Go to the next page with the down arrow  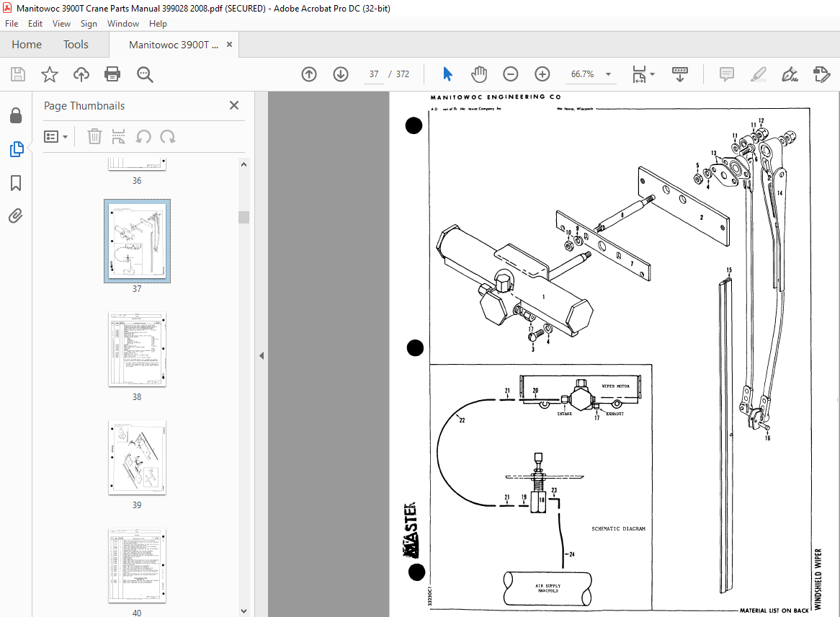click(341, 74)
